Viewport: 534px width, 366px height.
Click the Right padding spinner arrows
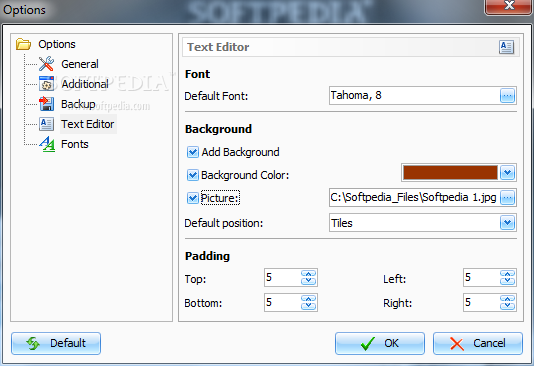(x=507, y=302)
